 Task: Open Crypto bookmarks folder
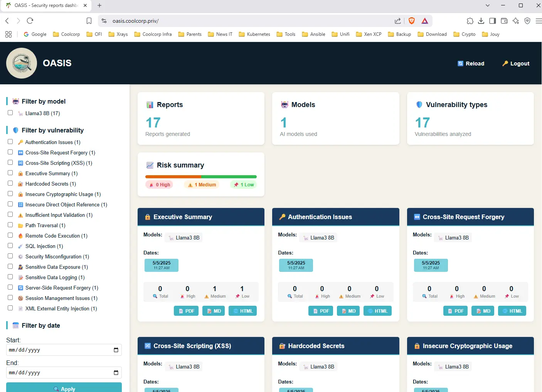coord(465,34)
